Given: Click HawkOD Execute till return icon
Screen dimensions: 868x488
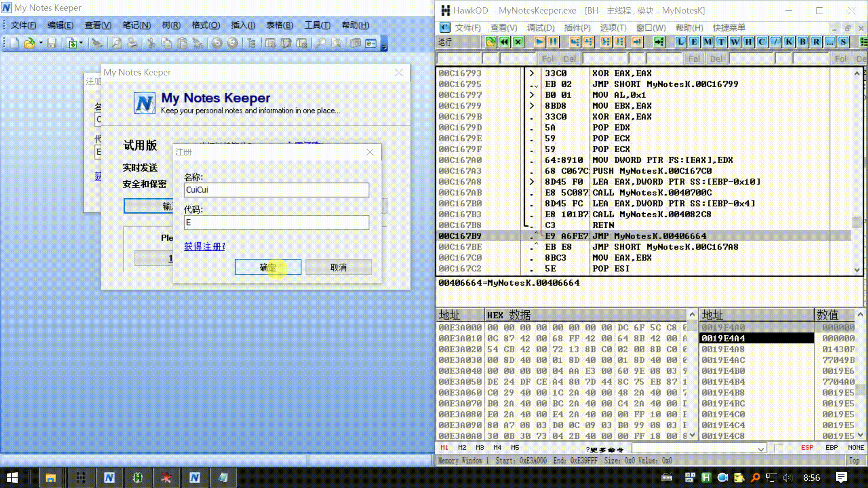Looking at the screenshot, I should point(637,42).
